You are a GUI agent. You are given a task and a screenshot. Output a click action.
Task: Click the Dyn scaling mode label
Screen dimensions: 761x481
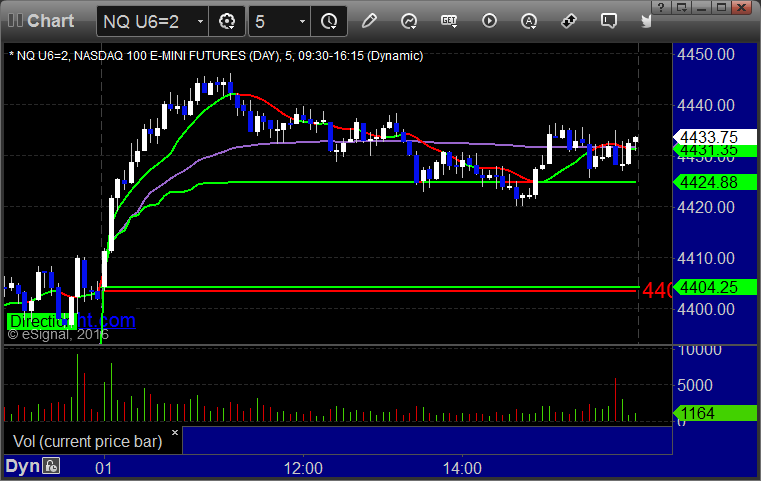click(22, 466)
